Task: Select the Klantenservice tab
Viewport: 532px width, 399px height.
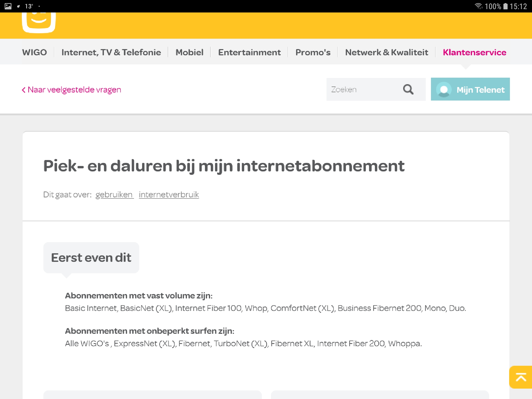Action: click(x=474, y=52)
